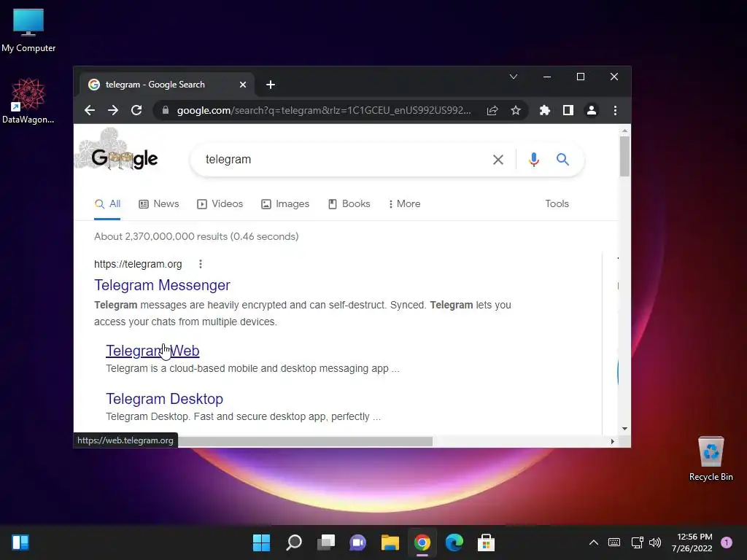The width and height of the screenshot is (747, 560).
Task: Maximize the Chrome window
Action: click(x=580, y=77)
